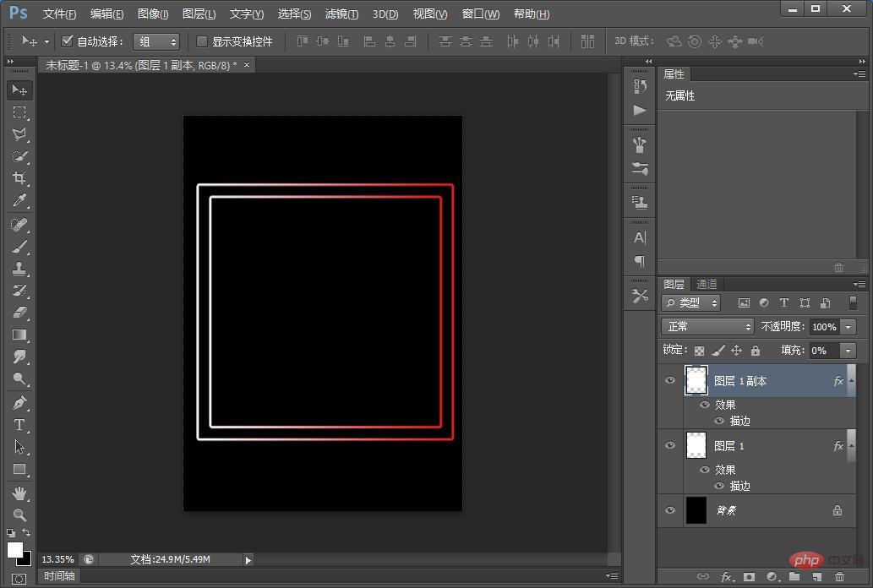
Task: Select the Rectangular Marquee tool
Action: point(19,112)
